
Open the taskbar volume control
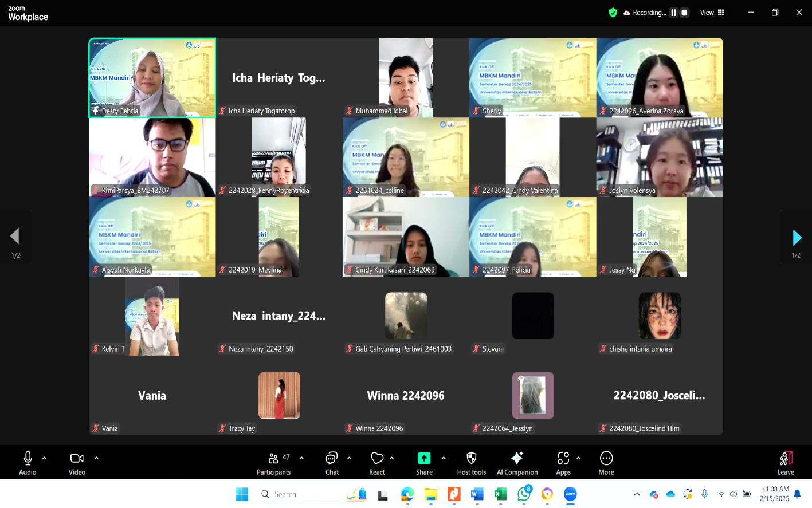[x=734, y=494]
